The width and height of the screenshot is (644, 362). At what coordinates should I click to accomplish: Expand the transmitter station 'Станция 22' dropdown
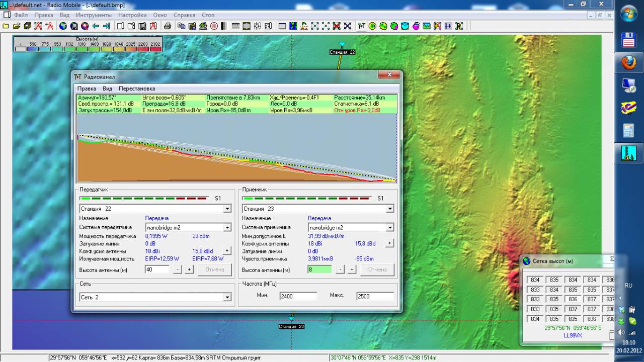point(227,209)
